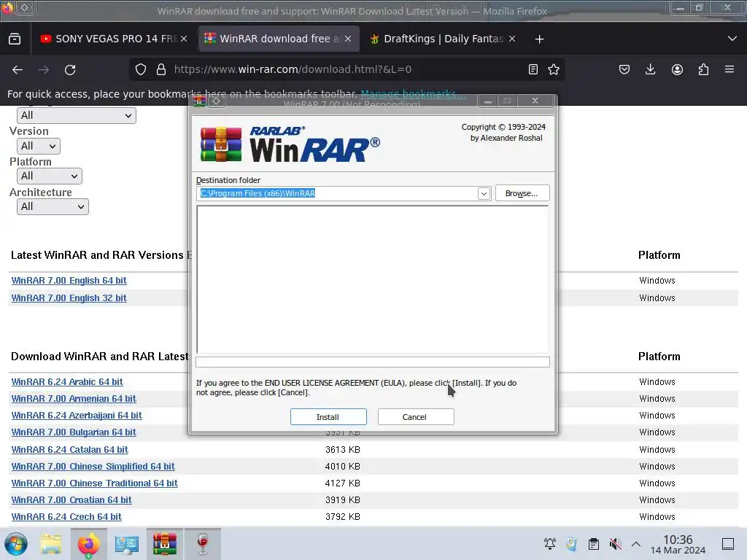Download WinRAR 7.00 English 32 bit
This screenshot has height=560, width=747.
tap(69, 298)
